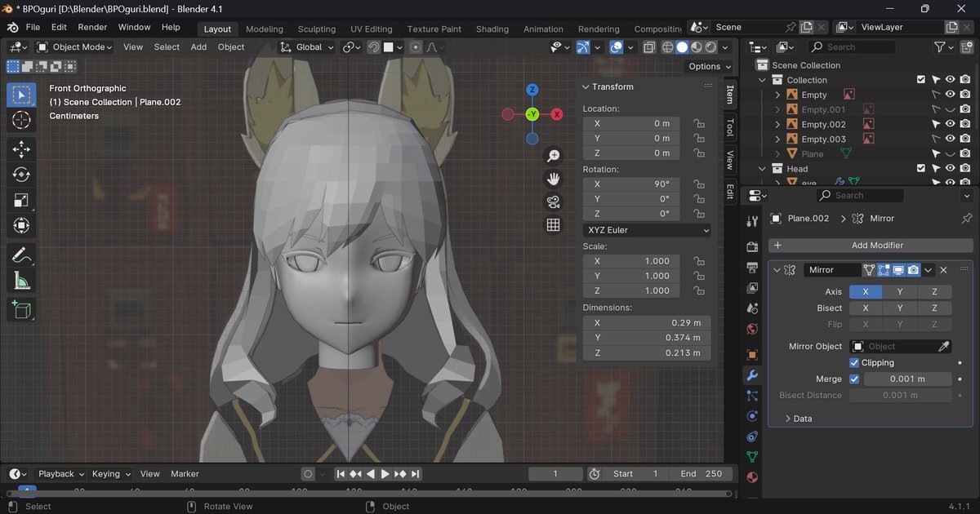
Task: Open the Object Mode dropdown
Action: (x=73, y=47)
